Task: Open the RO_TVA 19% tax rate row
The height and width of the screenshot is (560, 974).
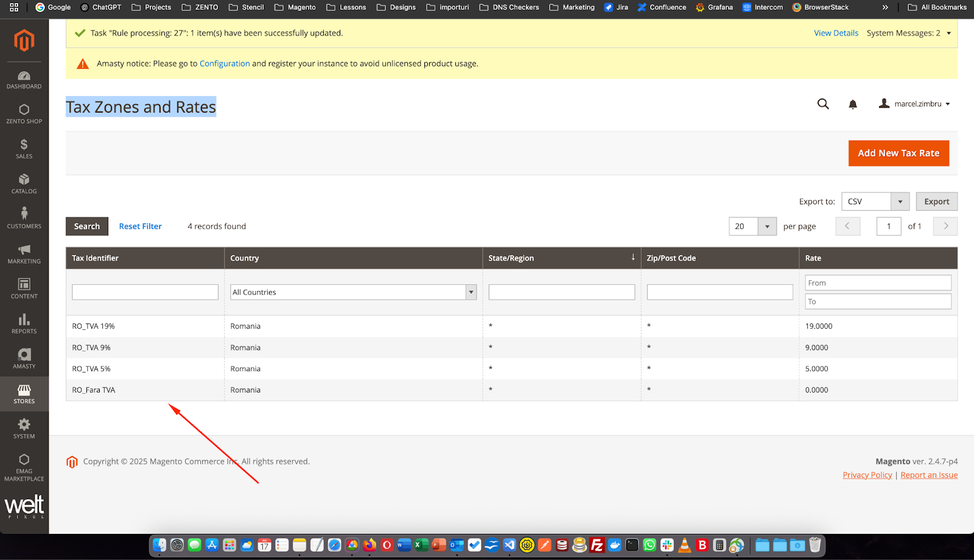Action: (x=511, y=326)
